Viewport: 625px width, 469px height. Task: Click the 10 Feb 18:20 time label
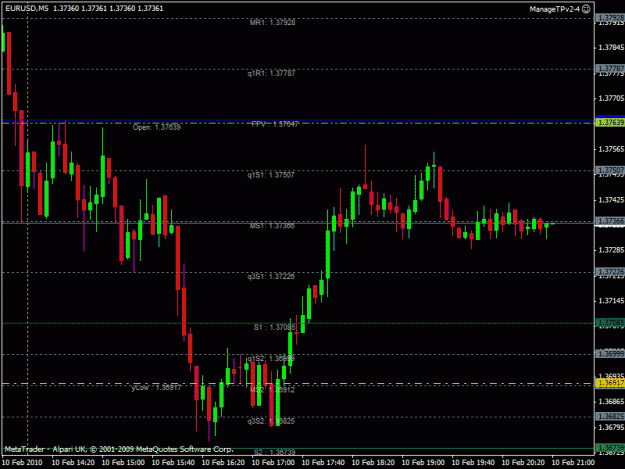click(x=373, y=463)
